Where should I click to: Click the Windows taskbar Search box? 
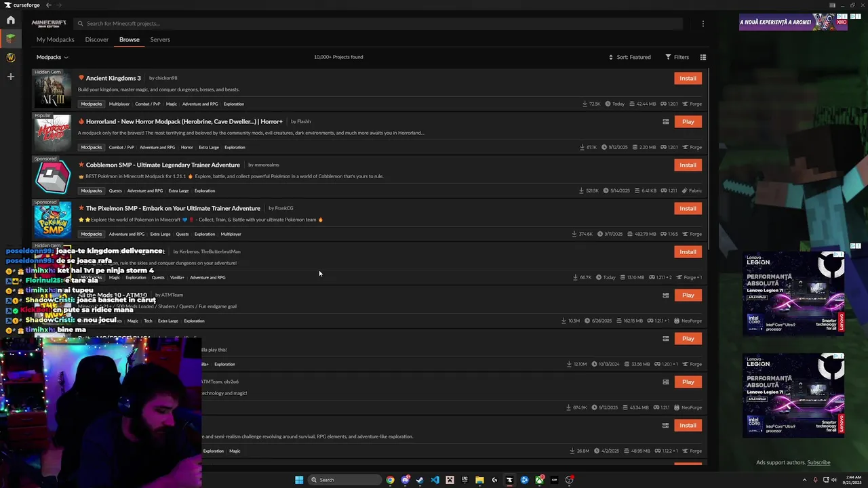(344, 480)
